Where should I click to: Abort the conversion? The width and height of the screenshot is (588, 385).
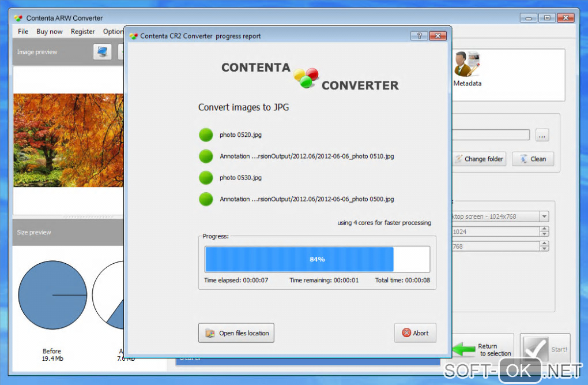click(x=415, y=333)
